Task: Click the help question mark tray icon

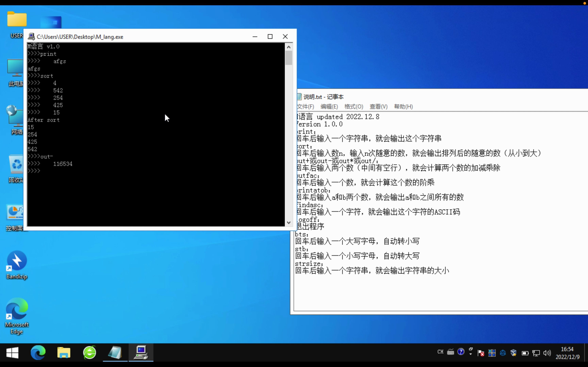Action: point(461,352)
